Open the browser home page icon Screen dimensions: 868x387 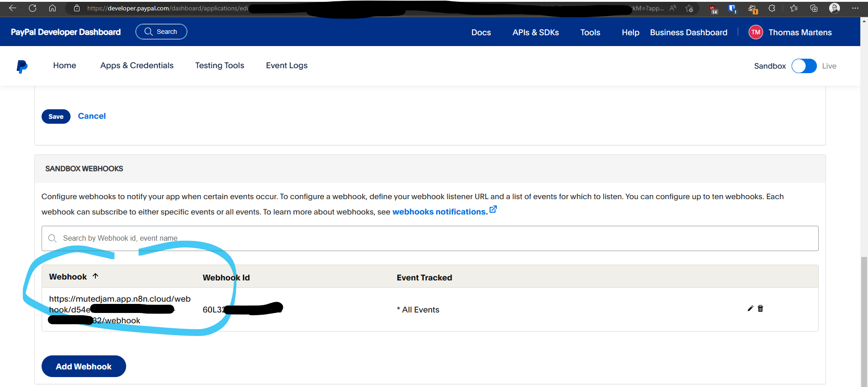pyautogui.click(x=52, y=8)
